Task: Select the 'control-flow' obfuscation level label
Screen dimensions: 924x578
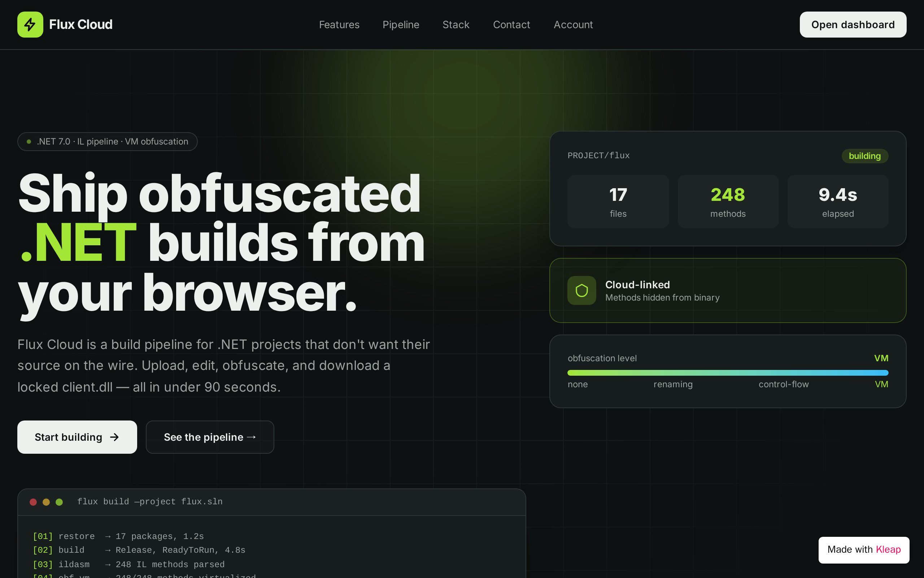Action: pyautogui.click(x=784, y=384)
